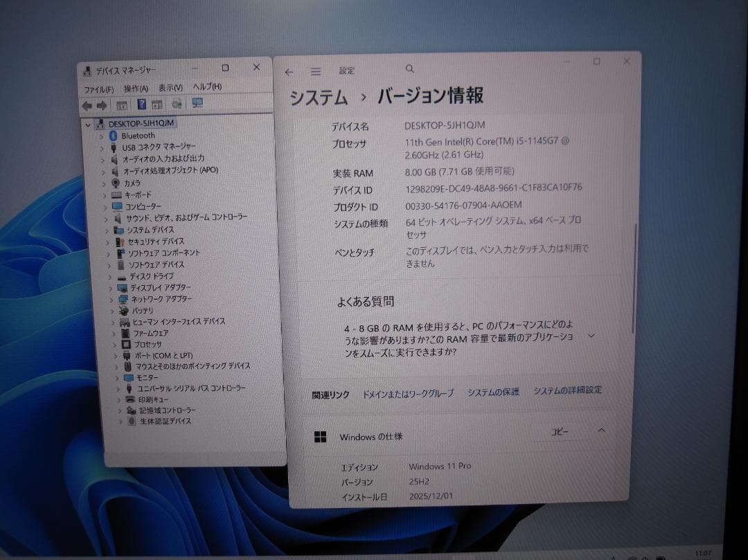Click the back arrow in Settings
The width and height of the screenshot is (748, 560).
289,71
